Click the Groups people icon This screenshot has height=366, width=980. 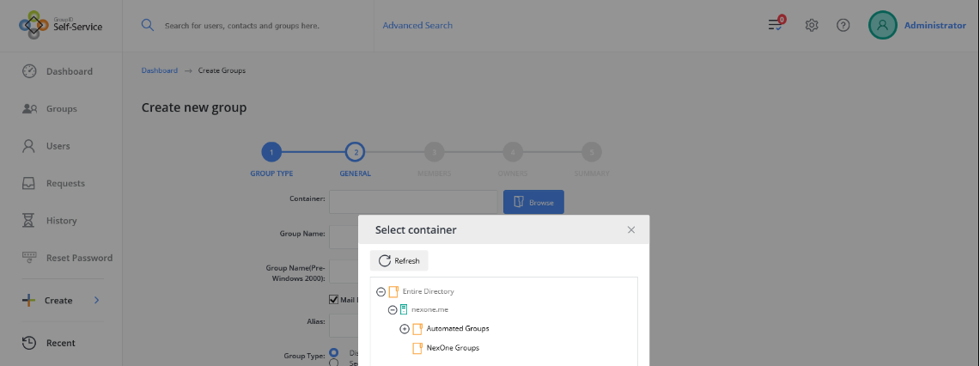(x=30, y=109)
